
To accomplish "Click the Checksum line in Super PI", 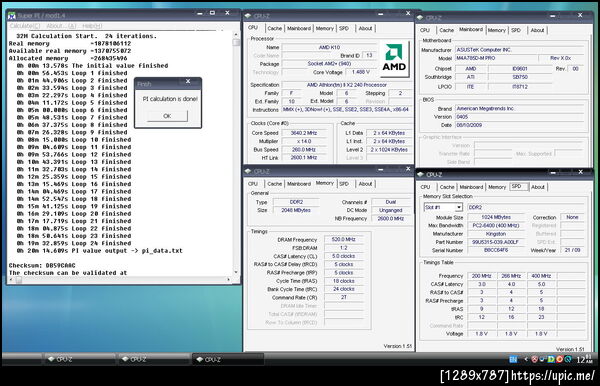I will (42, 265).
